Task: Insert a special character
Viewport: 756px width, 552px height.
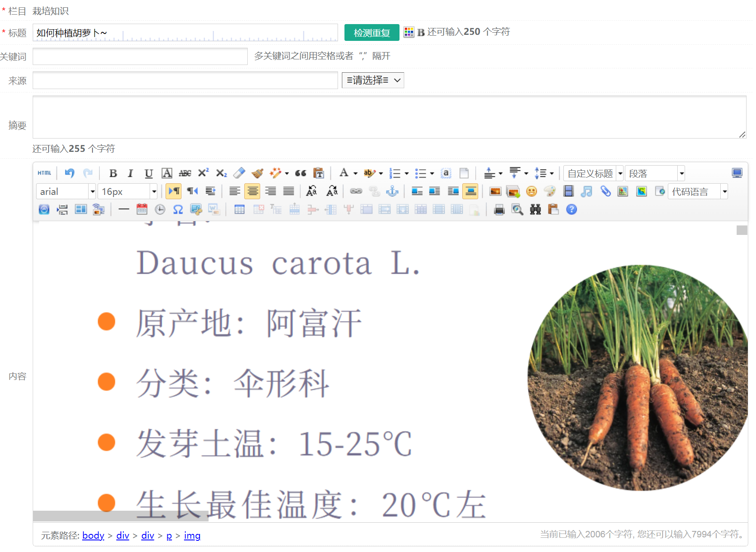Action: [x=178, y=210]
